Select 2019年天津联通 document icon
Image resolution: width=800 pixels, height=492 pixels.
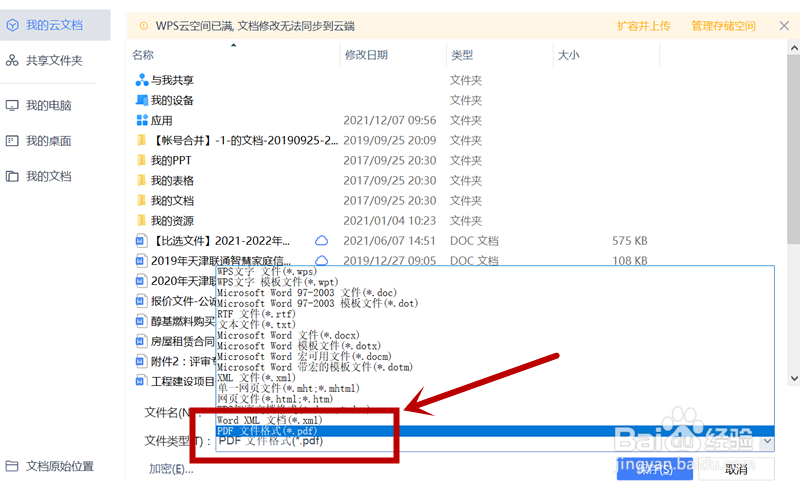pyautogui.click(x=141, y=261)
